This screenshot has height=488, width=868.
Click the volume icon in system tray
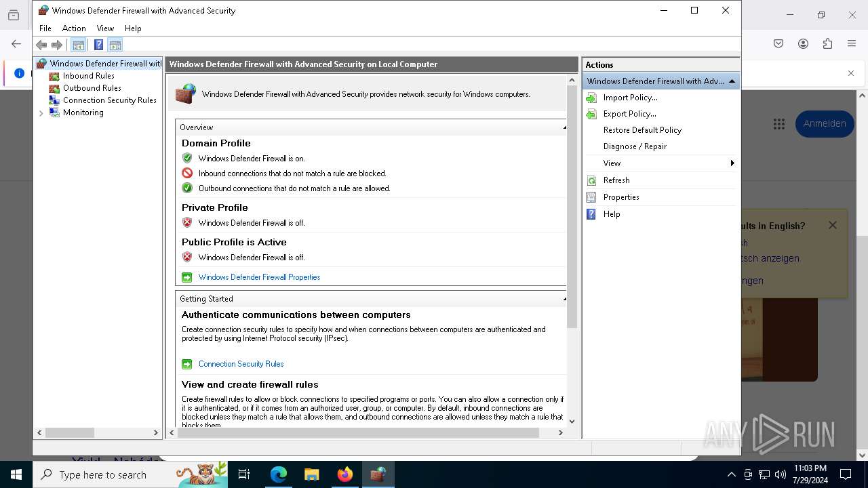click(x=780, y=474)
